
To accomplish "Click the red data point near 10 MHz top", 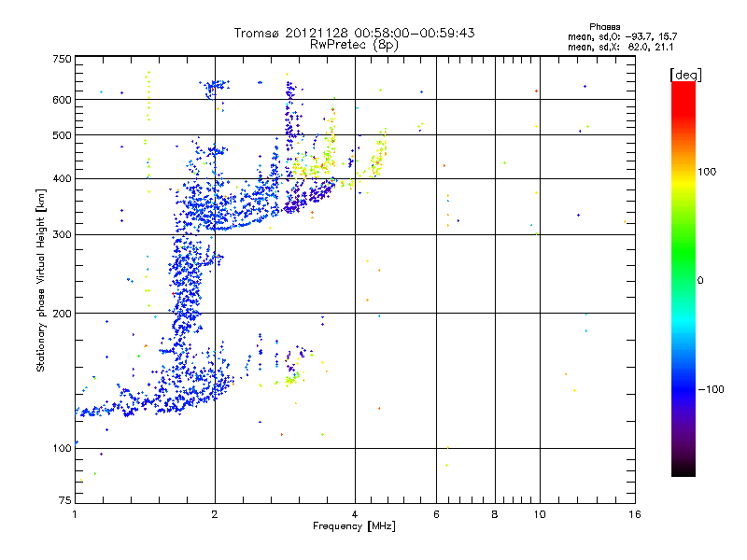I will (x=536, y=91).
